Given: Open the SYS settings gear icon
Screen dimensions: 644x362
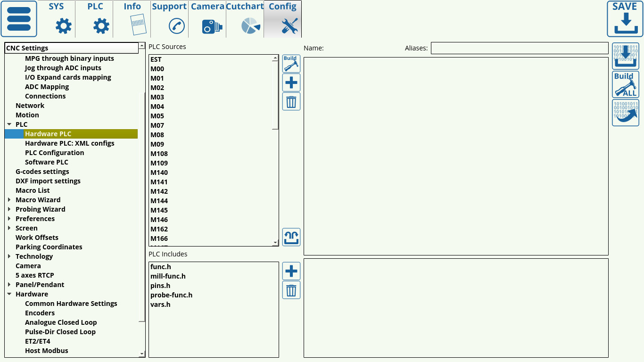Looking at the screenshot, I should (x=63, y=26).
